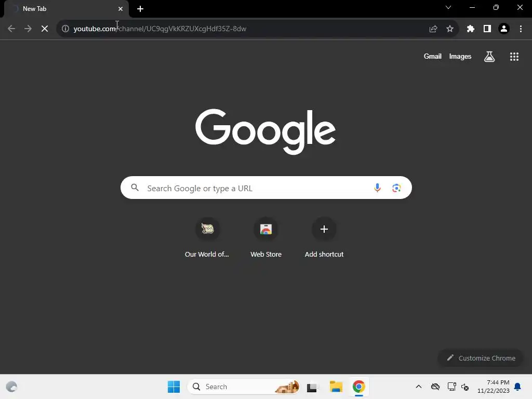This screenshot has height=399, width=532.
Task: Open Task View on taskbar
Action: [x=312, y=387]
